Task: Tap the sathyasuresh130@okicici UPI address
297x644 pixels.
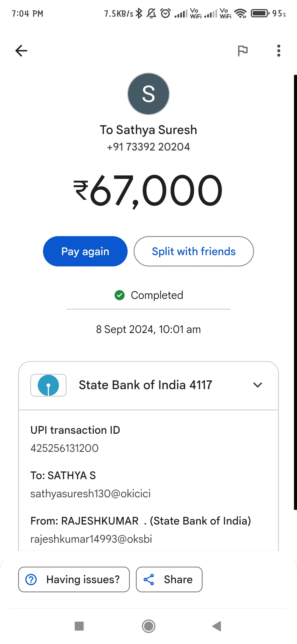Action: pos(90,494)
